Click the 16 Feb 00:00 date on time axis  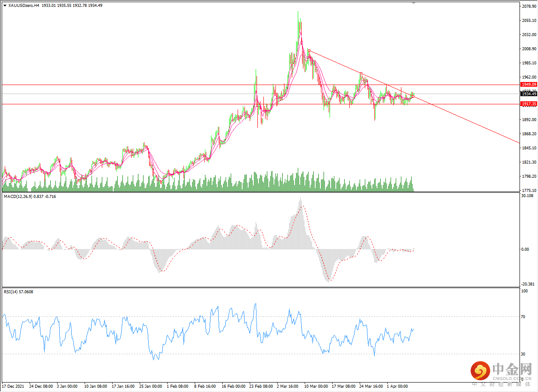(x=234, y=386)
